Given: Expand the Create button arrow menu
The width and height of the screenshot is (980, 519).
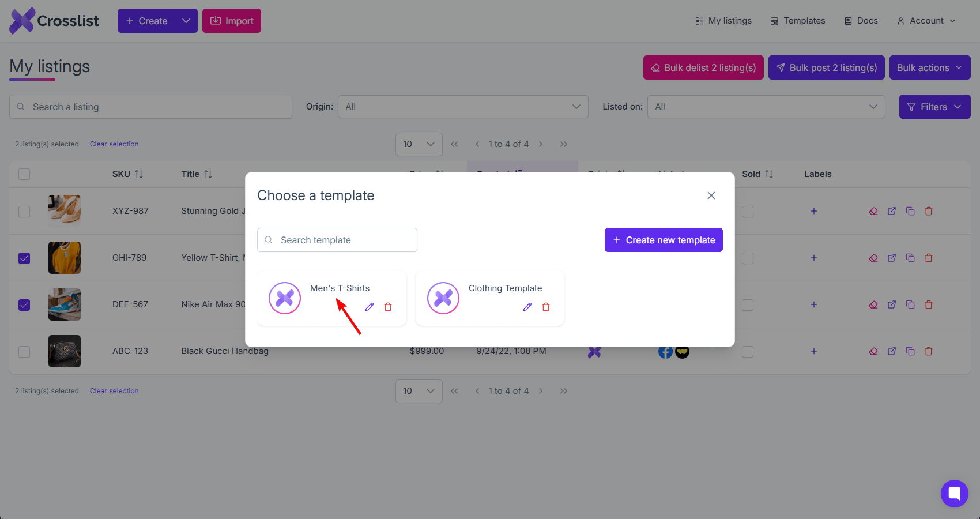Looking at the screenshot, I should tap(186, 21).
